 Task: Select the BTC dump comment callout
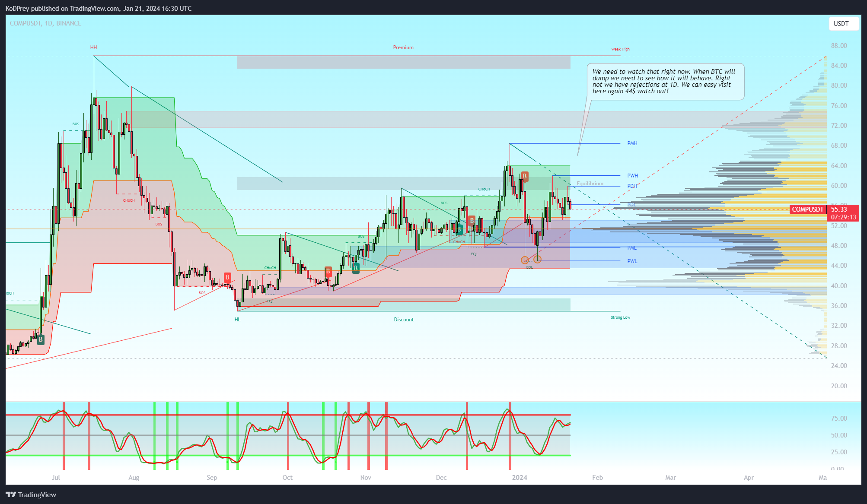tap(666, 82)
